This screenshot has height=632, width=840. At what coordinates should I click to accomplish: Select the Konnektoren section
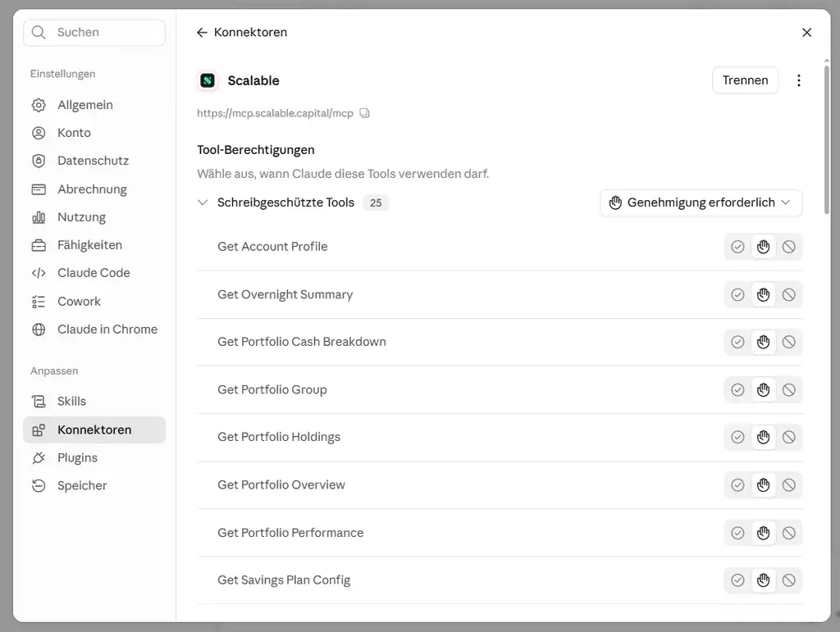point(94,430)
